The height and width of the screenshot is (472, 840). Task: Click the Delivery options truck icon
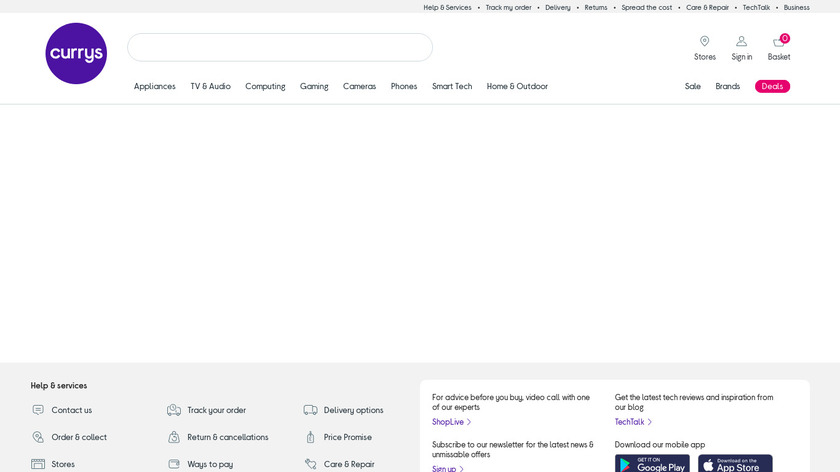pyautogui.click(x=310, y=410)
